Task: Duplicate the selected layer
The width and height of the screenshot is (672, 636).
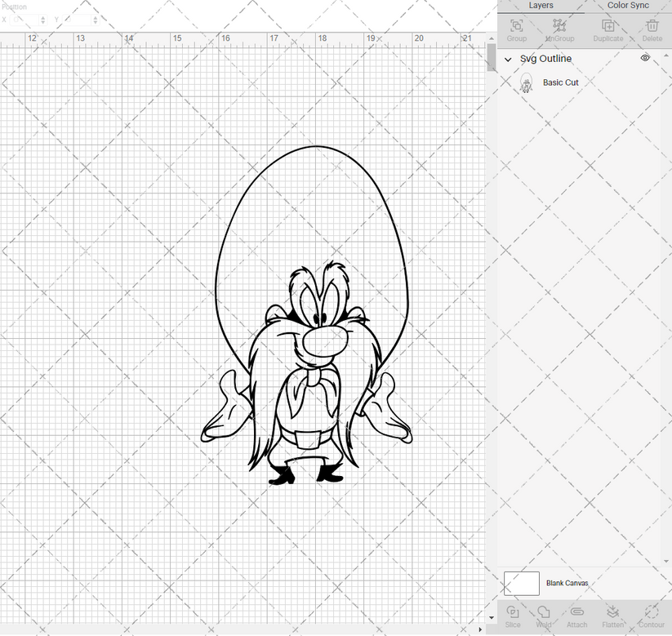Action: pos(607,28)
